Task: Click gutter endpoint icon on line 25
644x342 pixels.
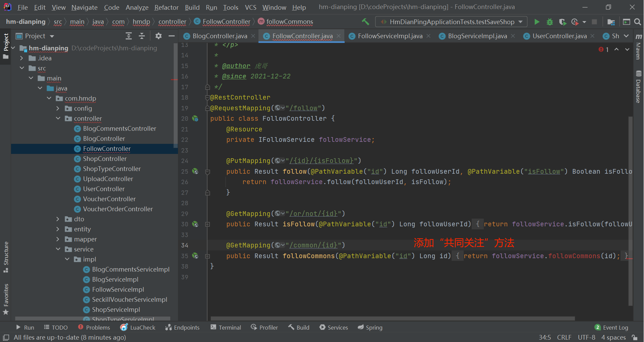Action: click(x=195, y=171)
